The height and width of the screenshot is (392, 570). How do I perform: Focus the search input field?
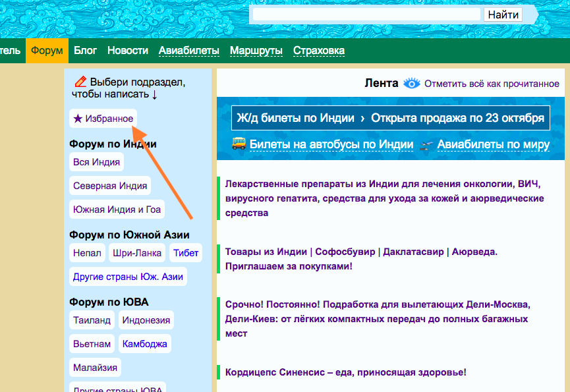point(366,14)
